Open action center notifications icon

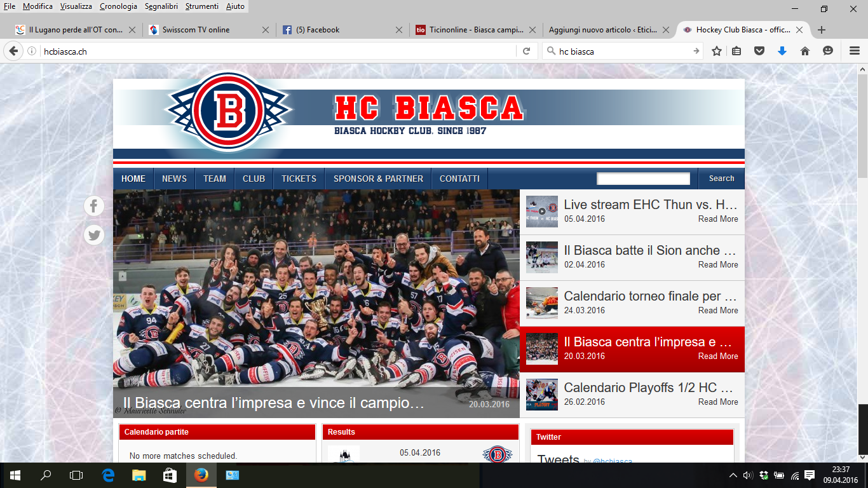point(810,475)
